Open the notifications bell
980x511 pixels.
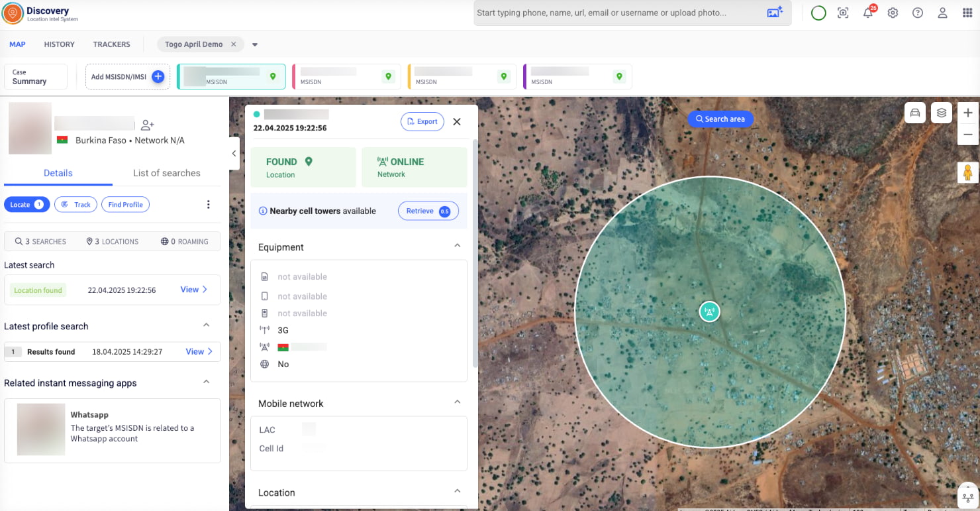868,13
